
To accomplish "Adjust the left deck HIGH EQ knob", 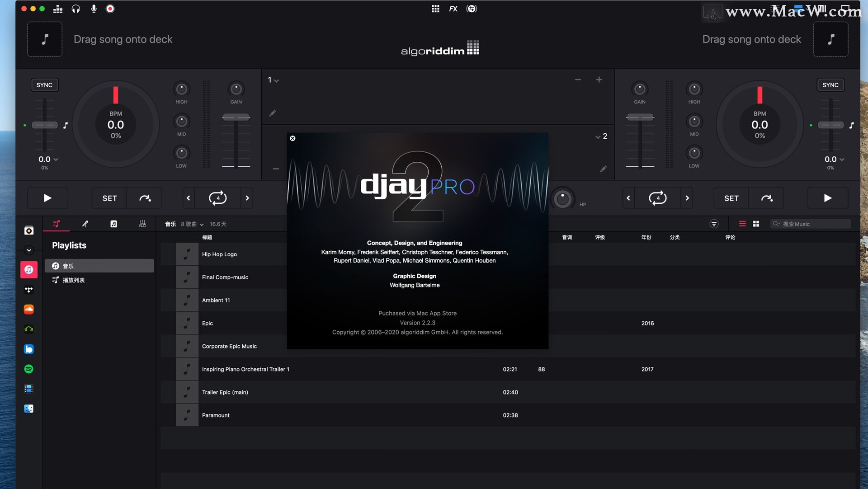I will tap(181, 89).
